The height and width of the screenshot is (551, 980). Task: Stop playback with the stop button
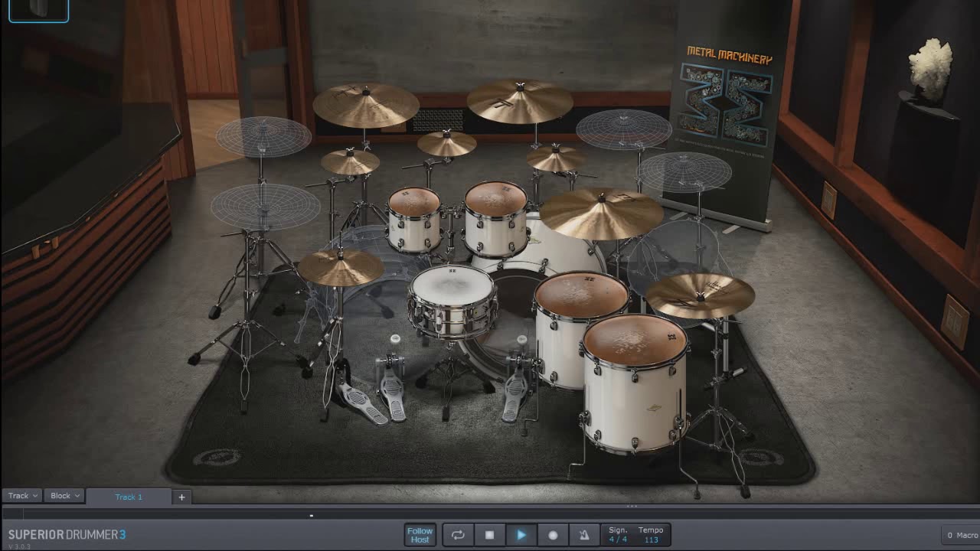coord(490,535)
